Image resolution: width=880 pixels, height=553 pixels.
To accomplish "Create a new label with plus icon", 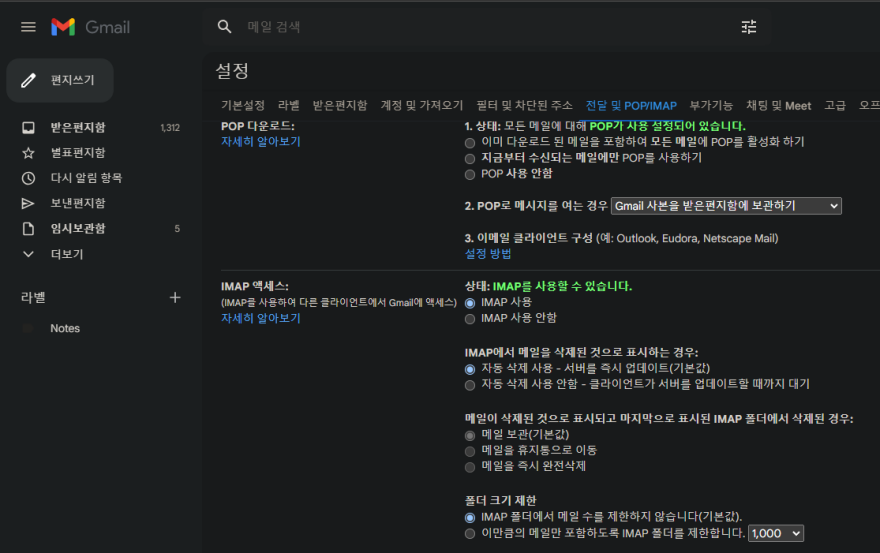I will [175, 298].
